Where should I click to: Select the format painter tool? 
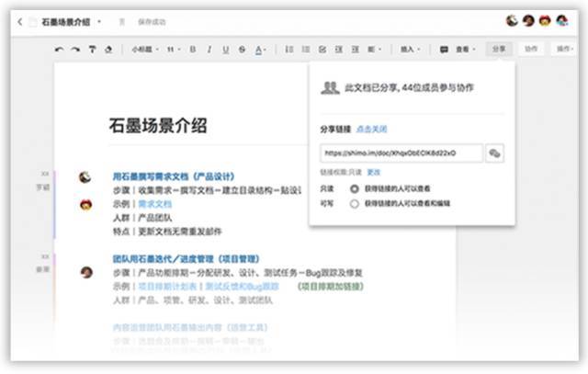tap(92, 50)
